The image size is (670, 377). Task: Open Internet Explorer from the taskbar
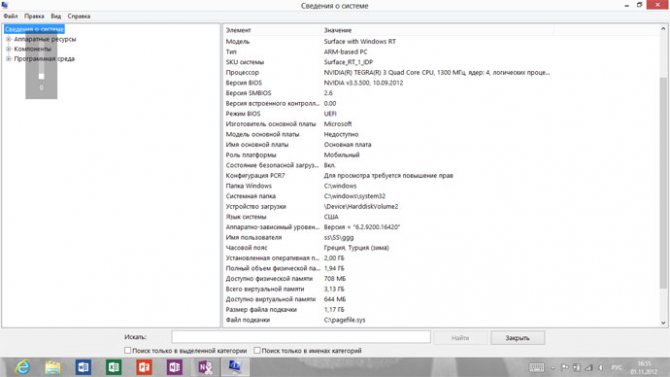(x=22, y=367)
